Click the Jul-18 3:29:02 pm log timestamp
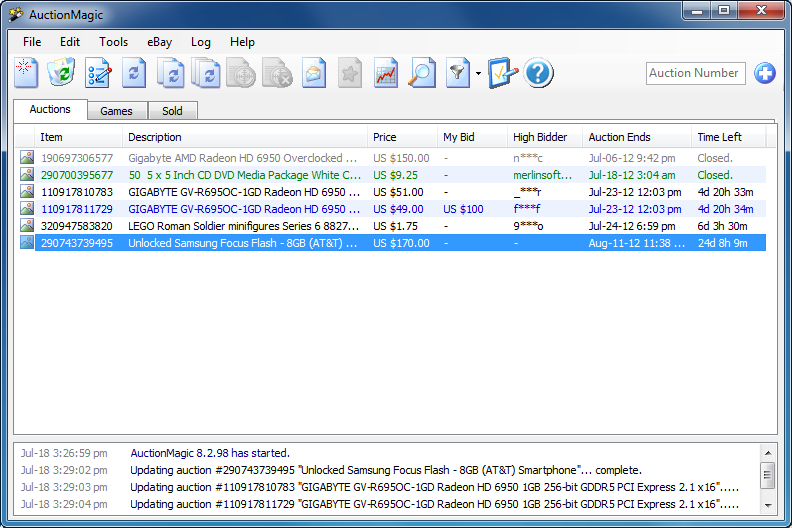 point(64,470)
